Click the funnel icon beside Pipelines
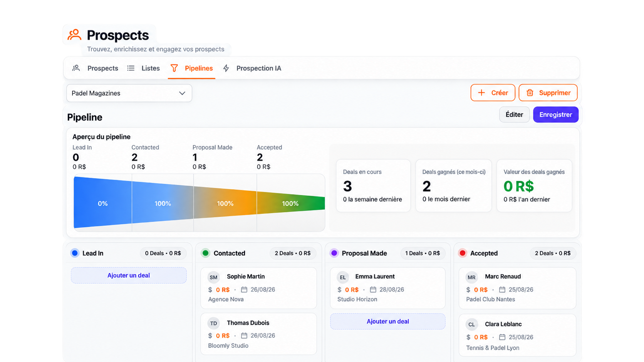The height and width of the screenshot is (362, 644). click(x=174, y=68)
